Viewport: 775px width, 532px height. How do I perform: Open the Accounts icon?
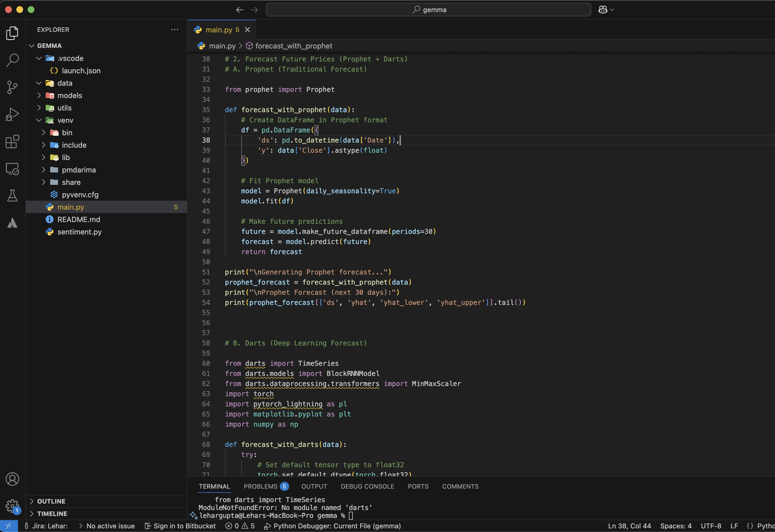click(12, 479)
